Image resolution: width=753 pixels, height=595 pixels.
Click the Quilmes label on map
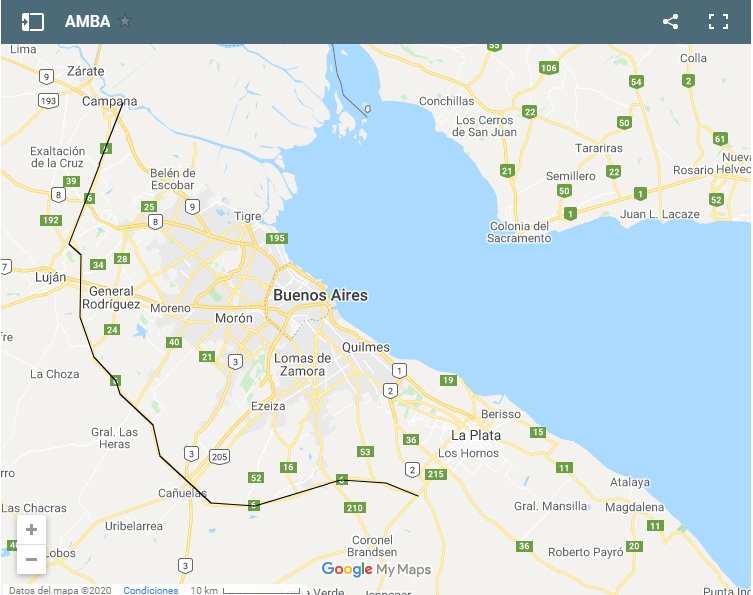click(366, 347)
